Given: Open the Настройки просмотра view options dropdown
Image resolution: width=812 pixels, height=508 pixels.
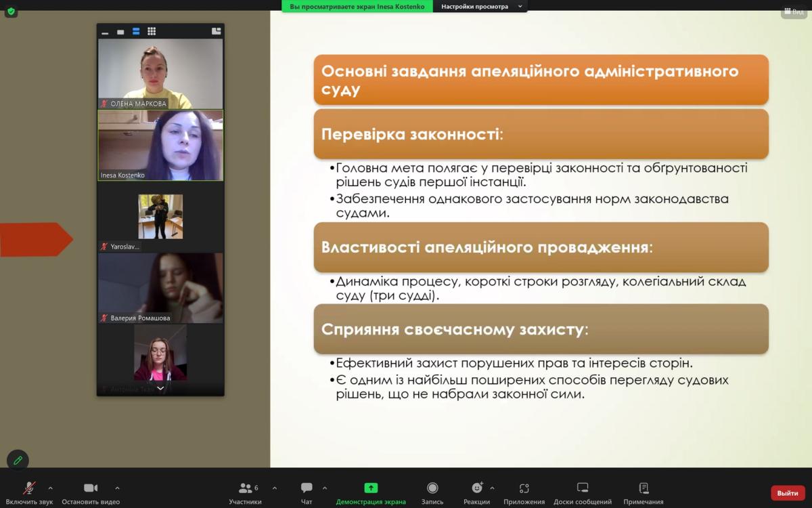Looking at the screenshot, I should coord(480,7).
